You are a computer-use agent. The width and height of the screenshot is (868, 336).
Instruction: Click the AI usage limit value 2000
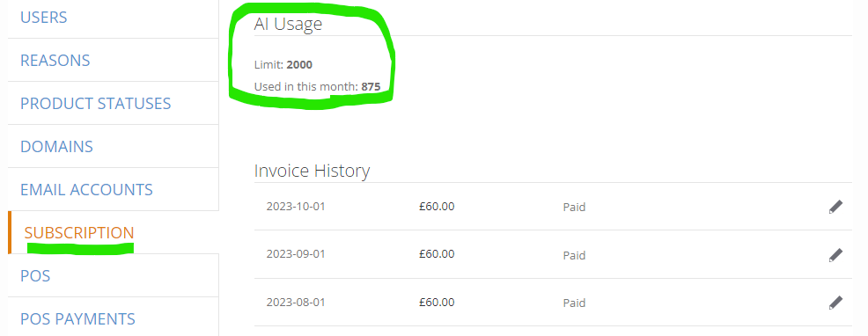click(x=299, y=65)
